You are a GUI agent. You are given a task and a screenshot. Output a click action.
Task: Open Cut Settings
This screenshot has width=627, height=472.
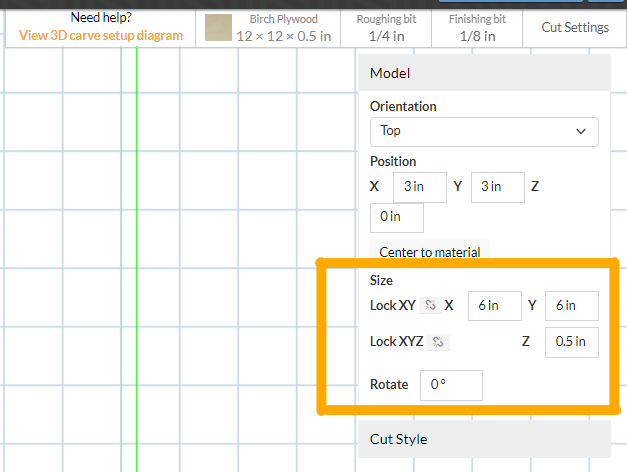(x=575, y=27)
